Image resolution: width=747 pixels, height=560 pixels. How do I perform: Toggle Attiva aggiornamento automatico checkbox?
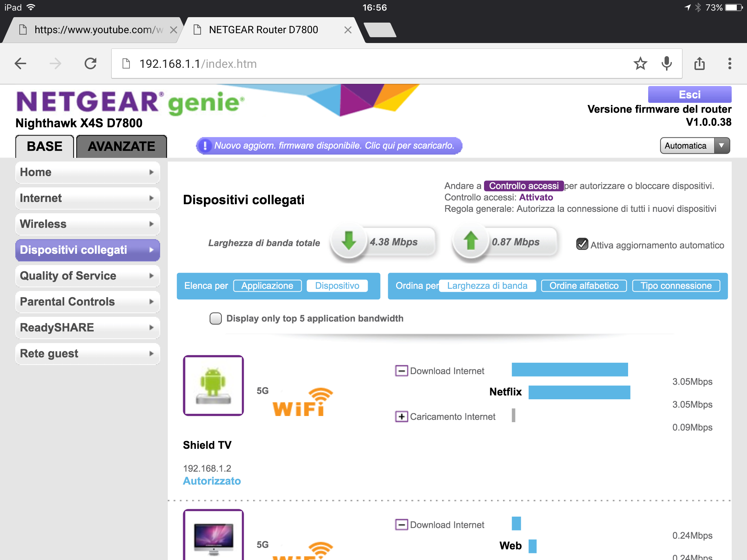(582, 244)
